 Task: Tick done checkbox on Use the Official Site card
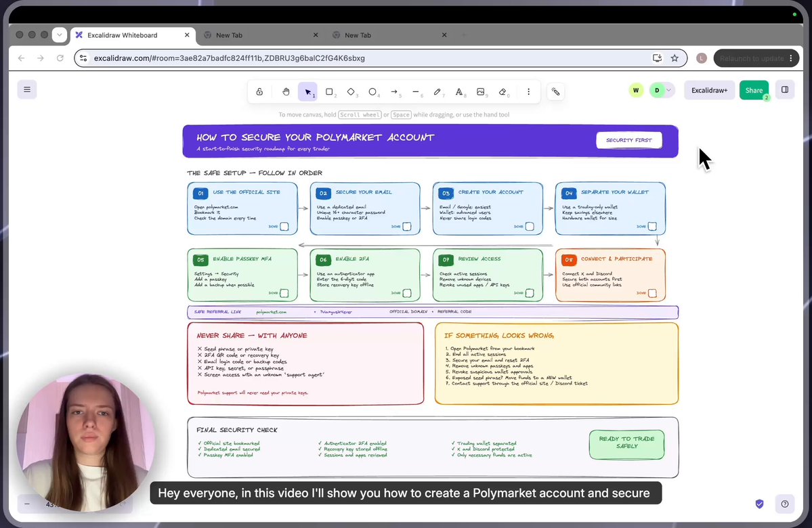point(284,226)
